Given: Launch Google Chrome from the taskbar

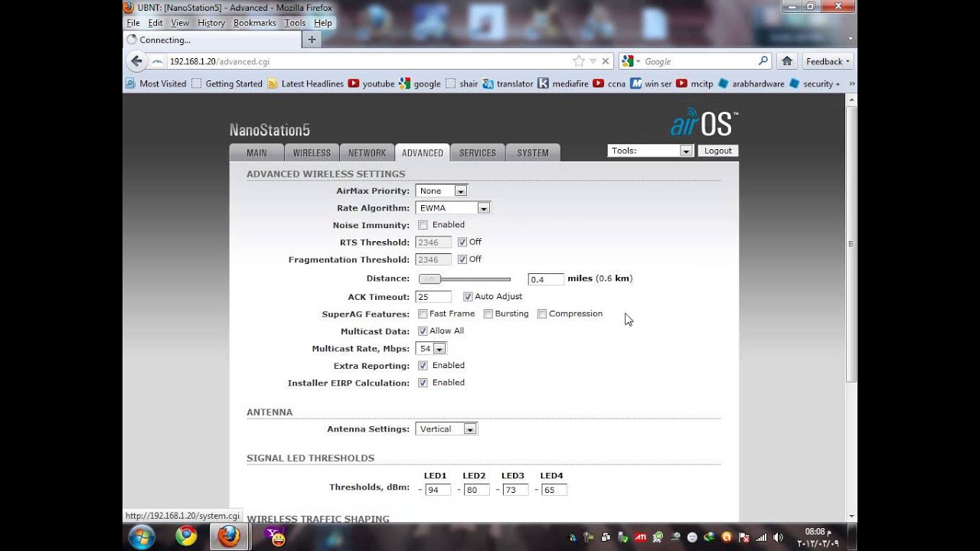Looking at the screenshot, I should (186, 536).
